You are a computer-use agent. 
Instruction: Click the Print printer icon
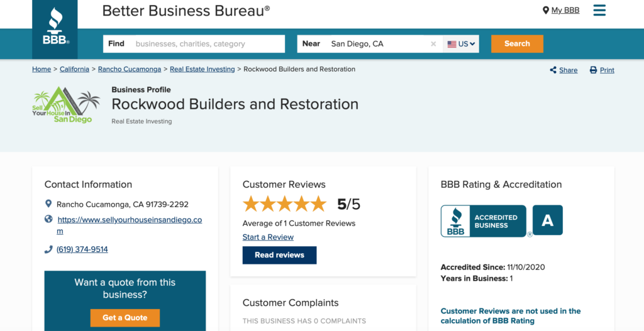[x=593, y=70]
